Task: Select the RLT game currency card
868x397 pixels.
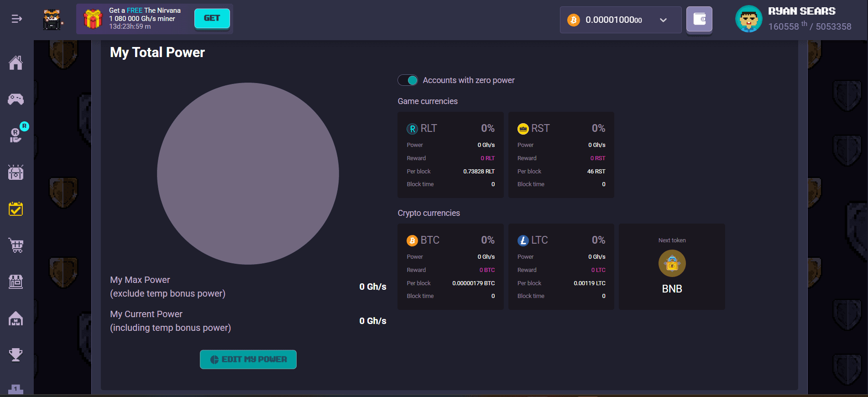Action: pos(450,155)
